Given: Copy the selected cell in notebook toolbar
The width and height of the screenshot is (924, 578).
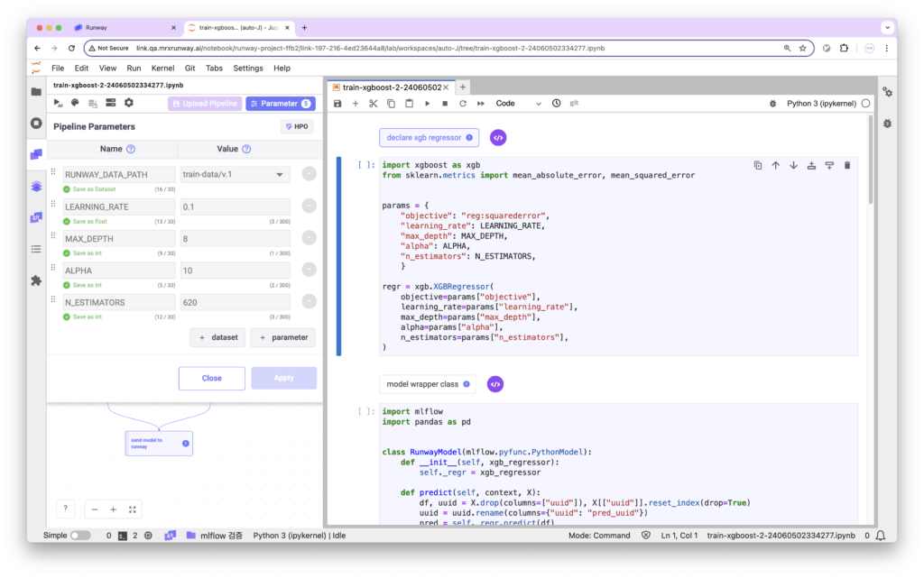Looking at the screenshot, I should coord(391,104).
